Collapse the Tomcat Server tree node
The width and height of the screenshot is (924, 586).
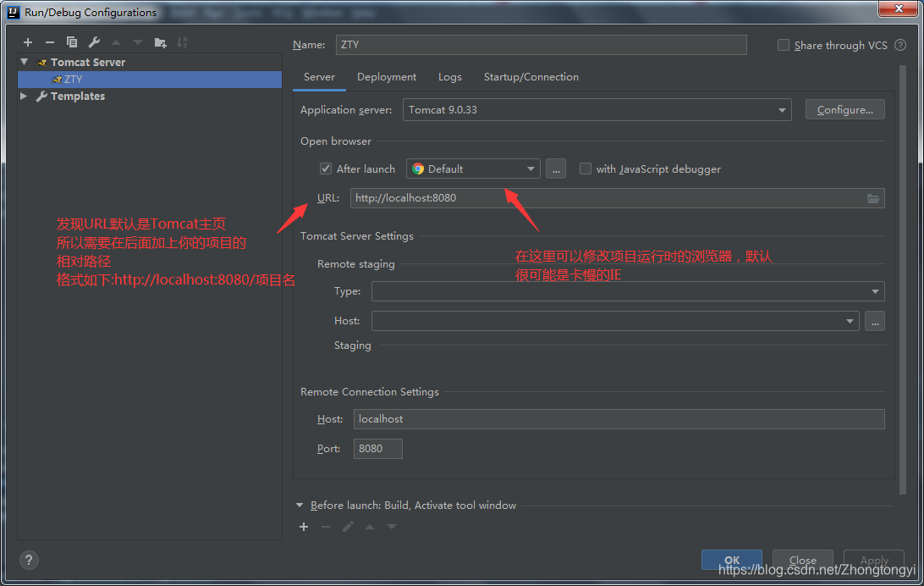pos(25,61)
